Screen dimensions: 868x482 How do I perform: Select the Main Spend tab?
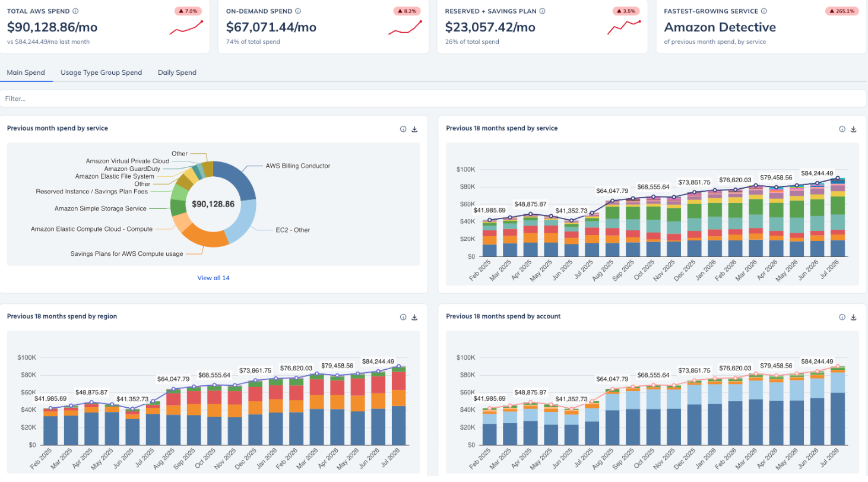point(26,72)
